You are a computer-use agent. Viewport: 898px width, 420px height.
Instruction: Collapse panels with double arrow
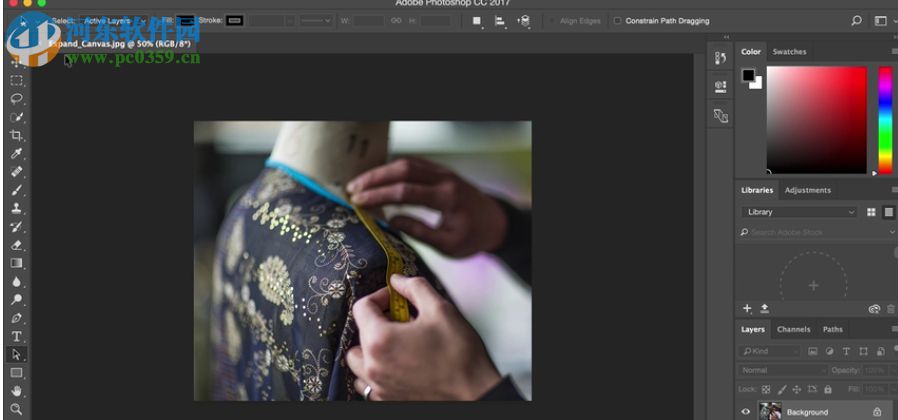click(727, 37)
